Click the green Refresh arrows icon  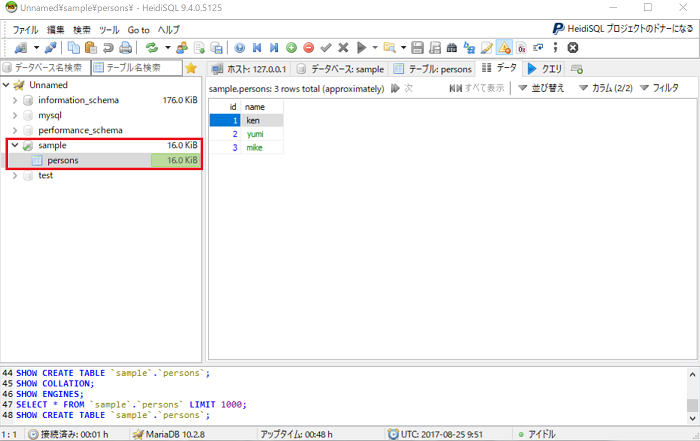coord(152,48)
